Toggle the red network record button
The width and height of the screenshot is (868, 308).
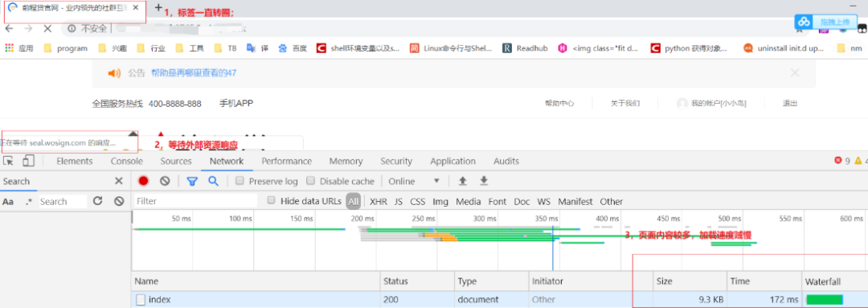coord(143,181)
